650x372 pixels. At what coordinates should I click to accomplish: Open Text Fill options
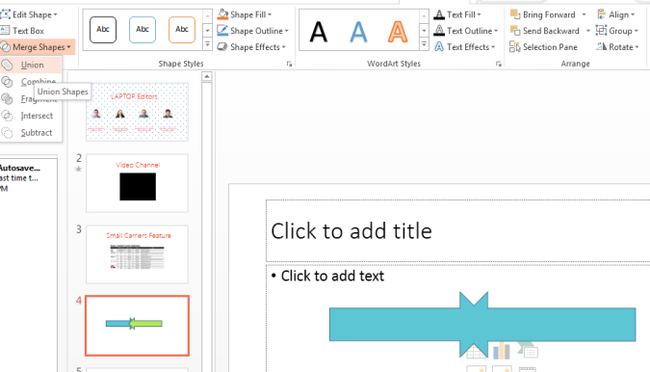point(457,15)
